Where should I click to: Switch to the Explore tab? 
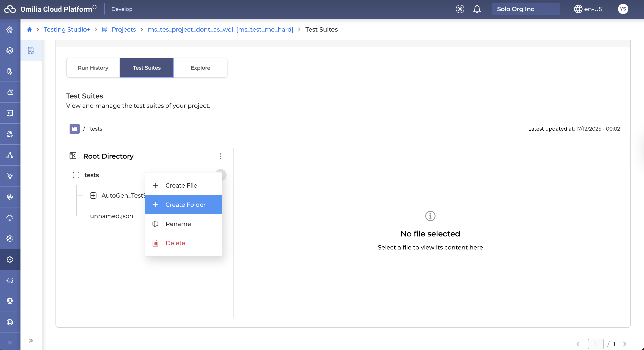200,67
